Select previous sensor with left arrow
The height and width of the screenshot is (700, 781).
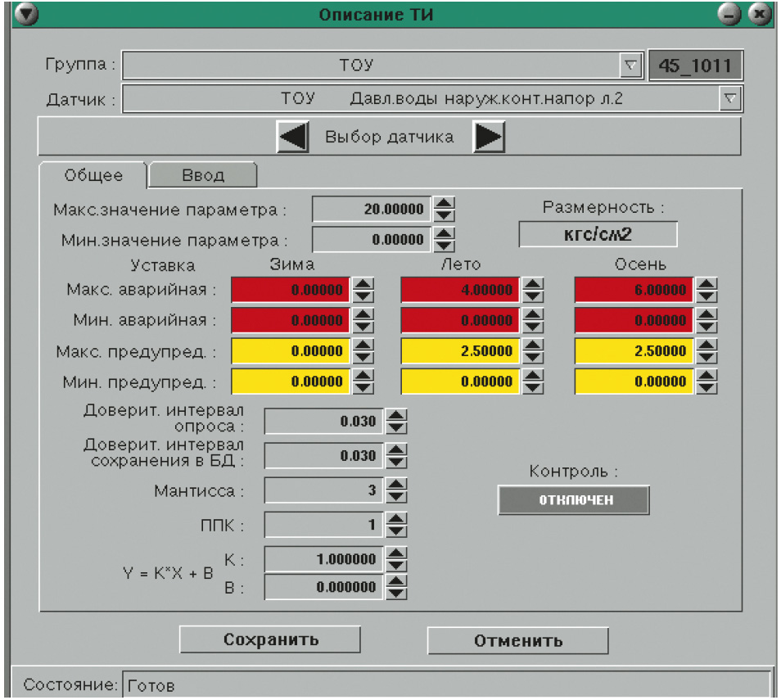tap(293, 137)
